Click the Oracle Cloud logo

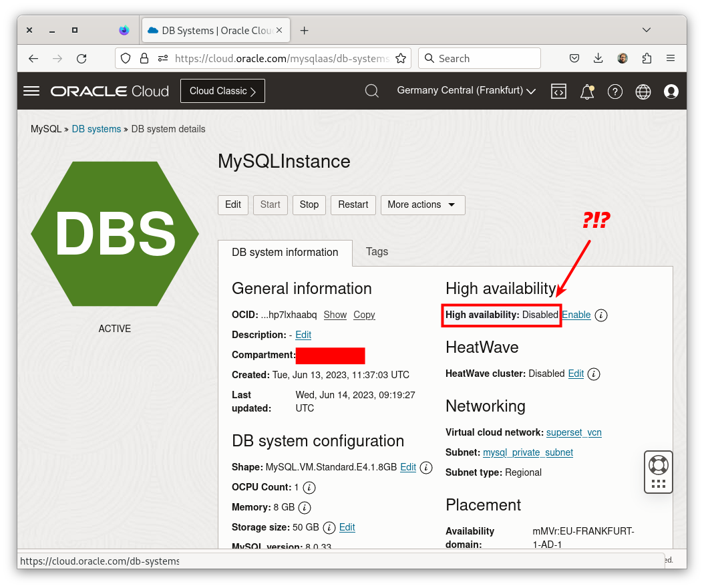coord(110,91)
